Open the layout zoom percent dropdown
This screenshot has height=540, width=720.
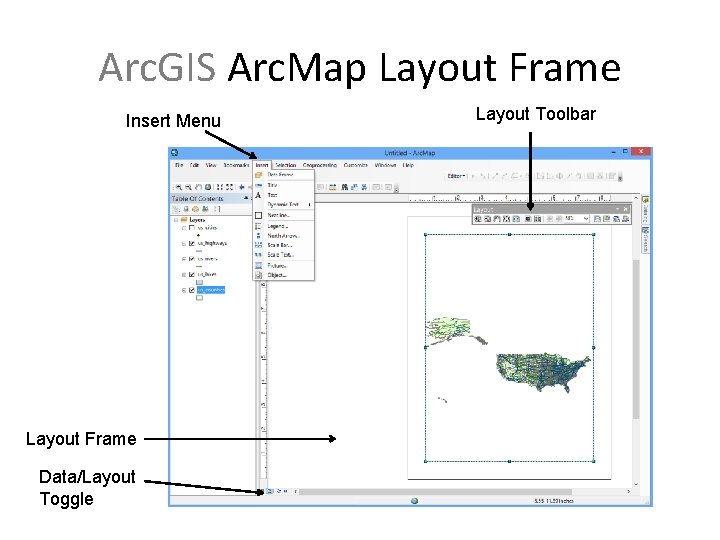pos(586,219)
